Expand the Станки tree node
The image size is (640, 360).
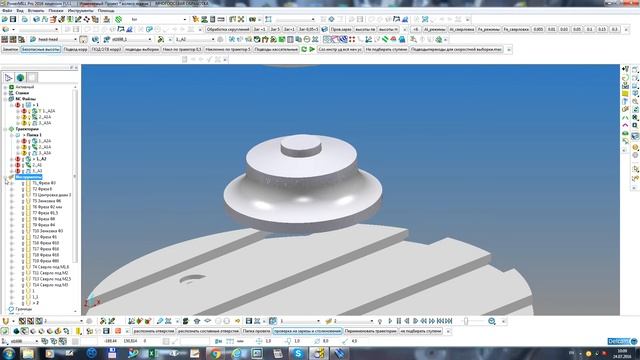[5, 93]
